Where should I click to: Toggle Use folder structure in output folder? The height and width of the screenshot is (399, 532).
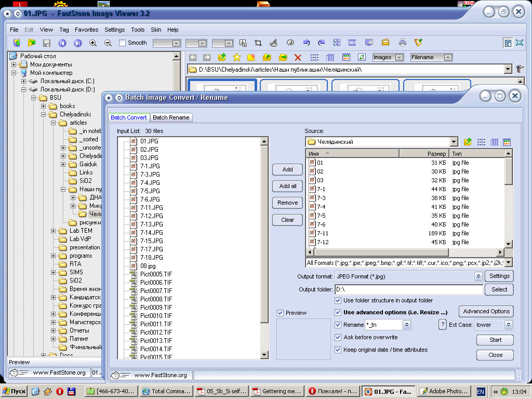(x=338, y=300)
